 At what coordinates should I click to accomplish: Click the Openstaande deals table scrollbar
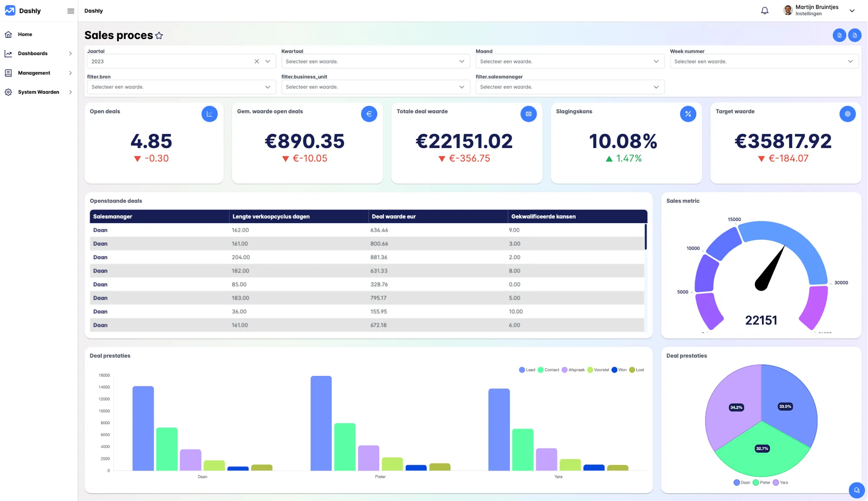coord(646,237)
